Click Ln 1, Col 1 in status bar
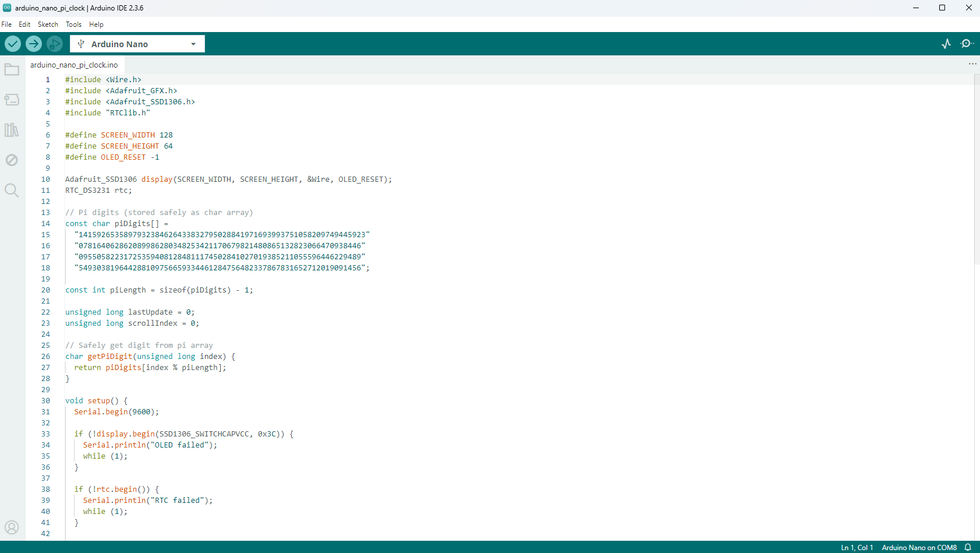Screen dimensions: 980x553 coord(857,547)
